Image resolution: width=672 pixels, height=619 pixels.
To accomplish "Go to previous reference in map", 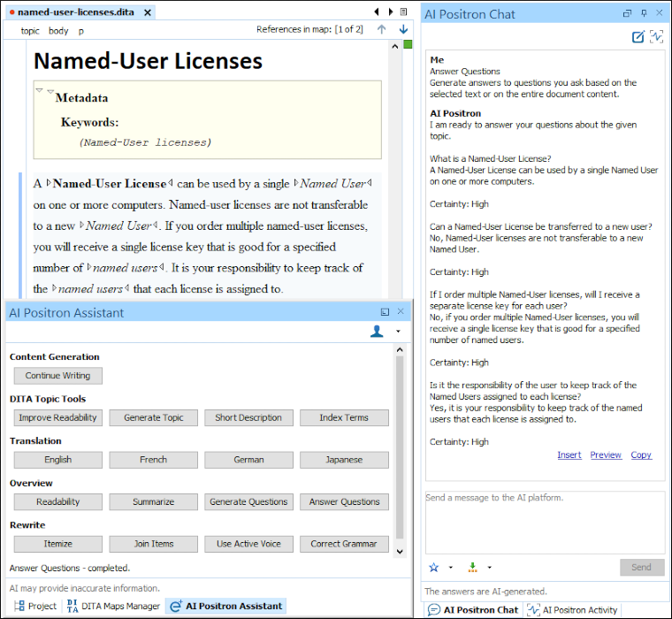I will pos(381,29).
